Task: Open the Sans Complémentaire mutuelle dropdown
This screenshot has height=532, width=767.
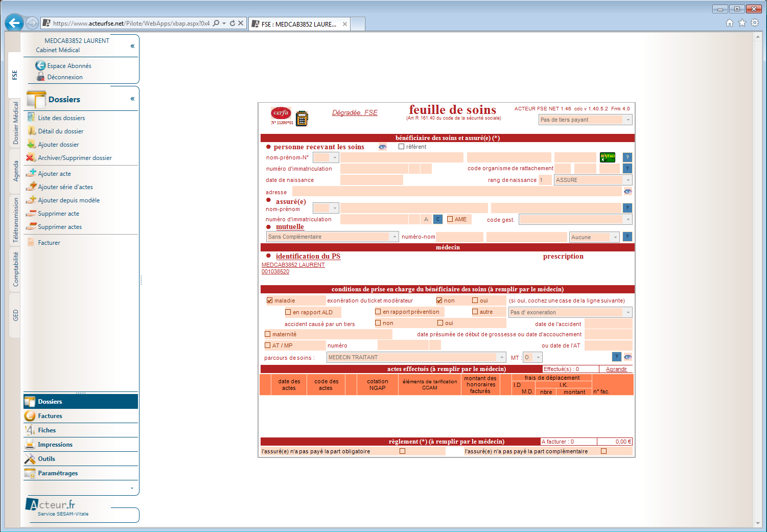Action: [x=394, y=237]
